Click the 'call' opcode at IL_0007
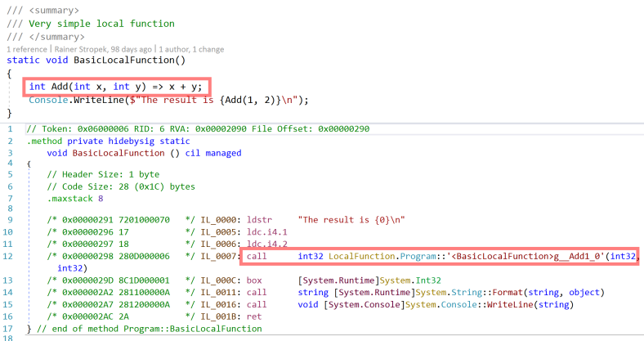 coord(257,257)
